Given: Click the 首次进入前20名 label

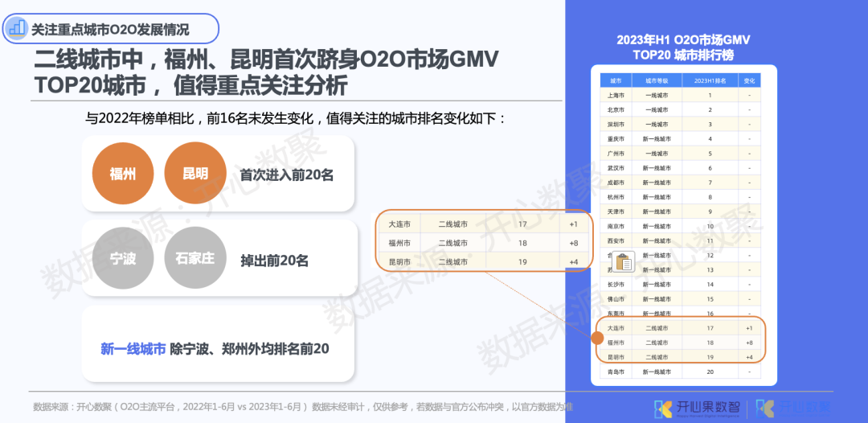Looking at the screenshot, I should point(286,175).
